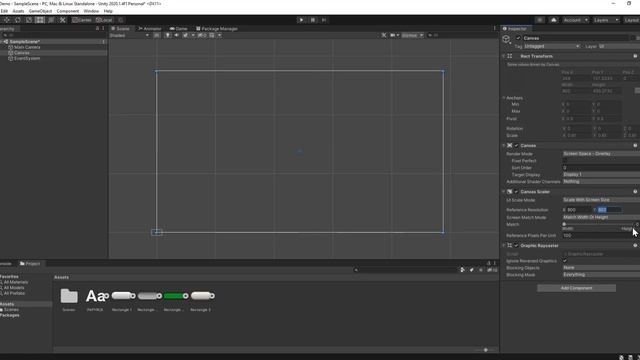Open Screen Match Mode dropdown

click(x=601, y=218)
